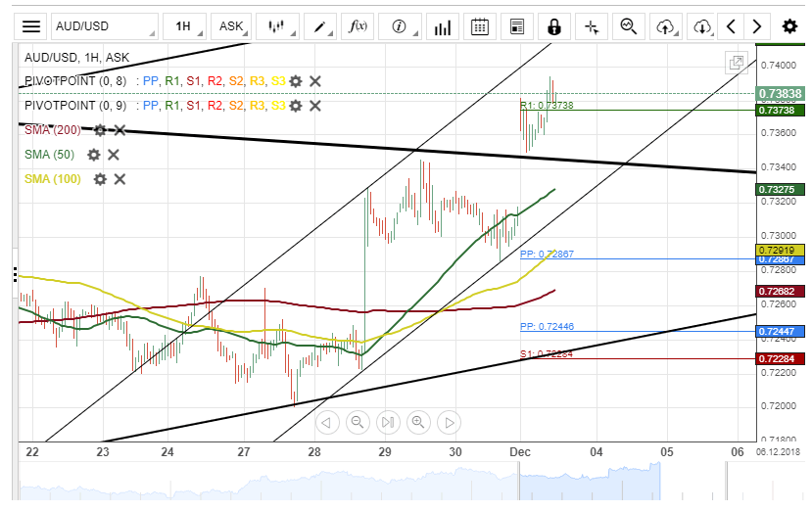The height and width of the screenshot is (511, 812).
Task: Click the SMA 100 value tag 0.72919
Action: click(781, 250)
